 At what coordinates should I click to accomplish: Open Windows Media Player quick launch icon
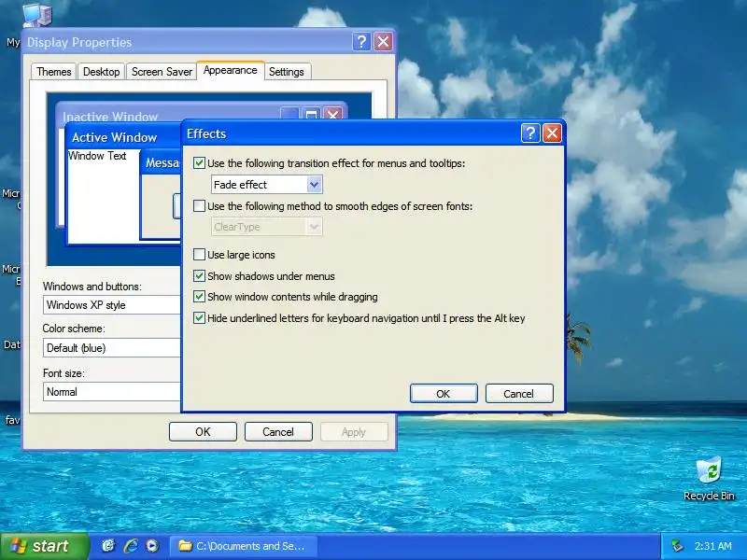pyautogui.click(x=152, y=546)
